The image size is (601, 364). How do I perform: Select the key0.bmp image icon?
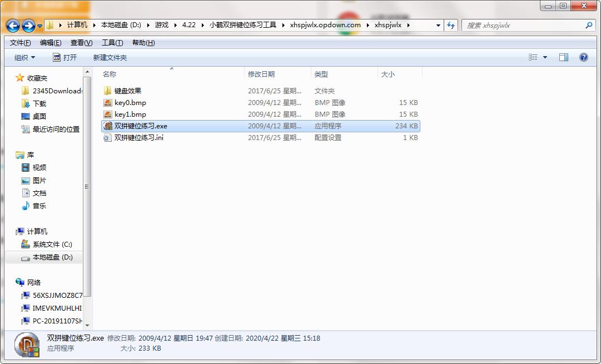(x=107, y=102)
